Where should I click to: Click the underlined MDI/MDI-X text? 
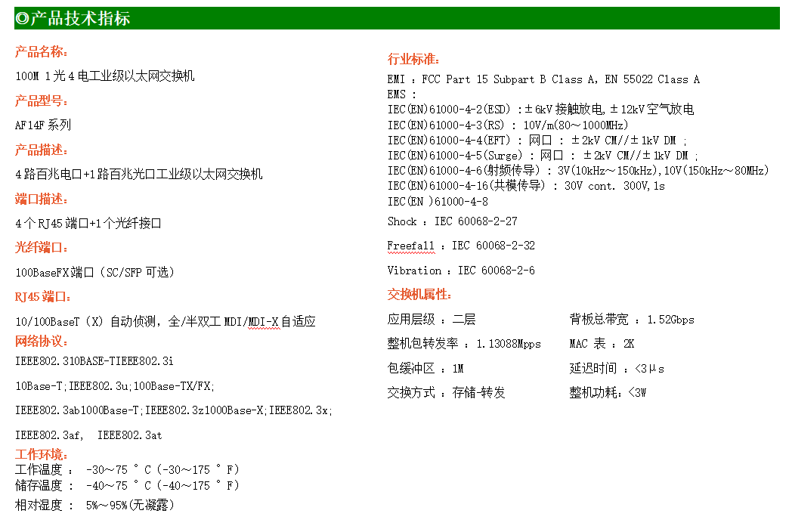(252, 322)
